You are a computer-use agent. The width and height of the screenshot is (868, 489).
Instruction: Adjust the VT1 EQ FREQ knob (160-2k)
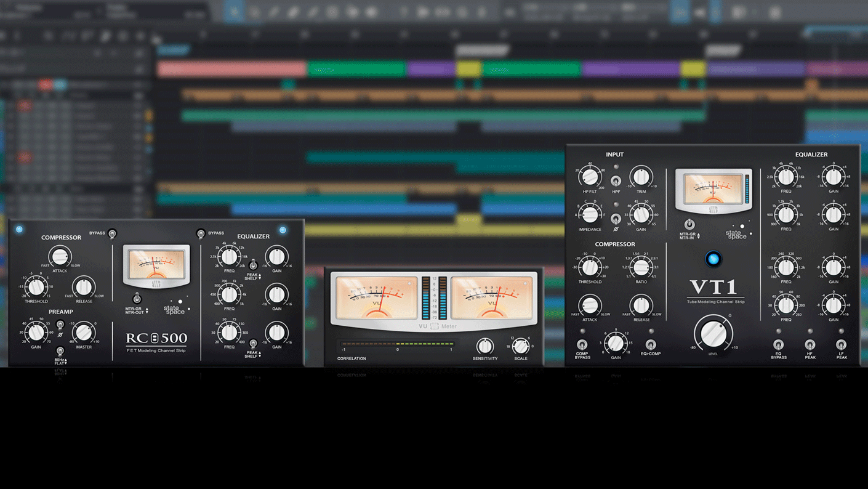click(786, 267)
